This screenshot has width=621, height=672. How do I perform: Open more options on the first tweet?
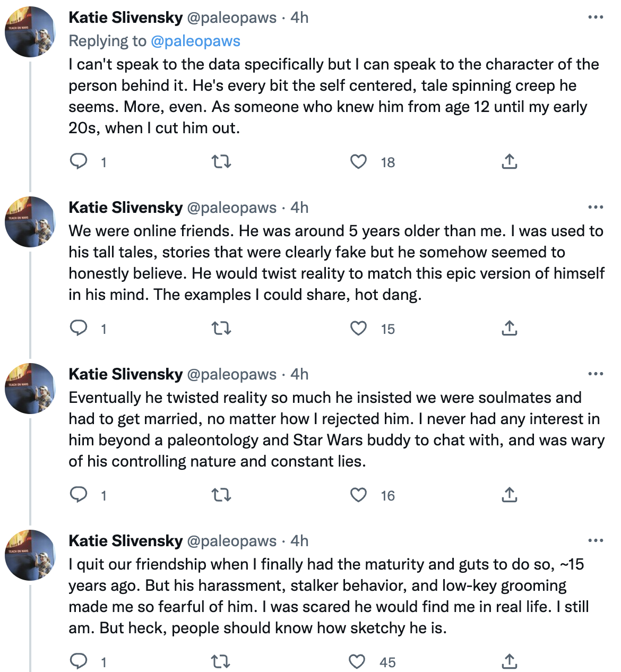point(596,18)
